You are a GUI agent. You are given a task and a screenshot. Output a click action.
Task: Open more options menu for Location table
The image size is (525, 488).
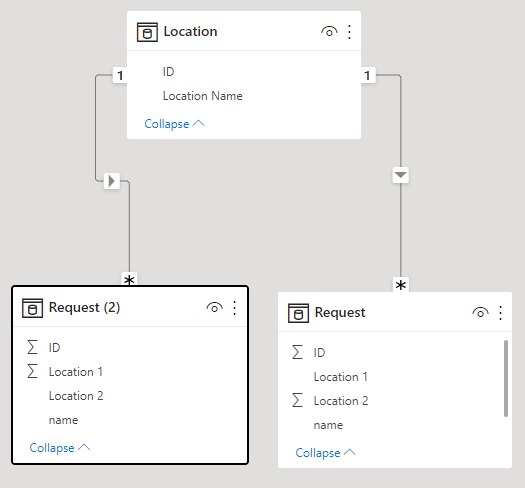[x=349, y=32]
